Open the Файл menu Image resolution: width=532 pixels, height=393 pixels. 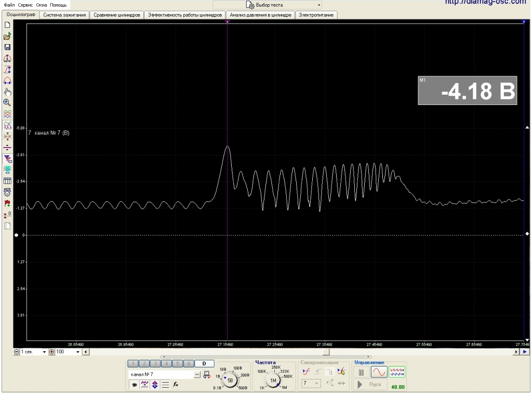(x=9, y=5)
